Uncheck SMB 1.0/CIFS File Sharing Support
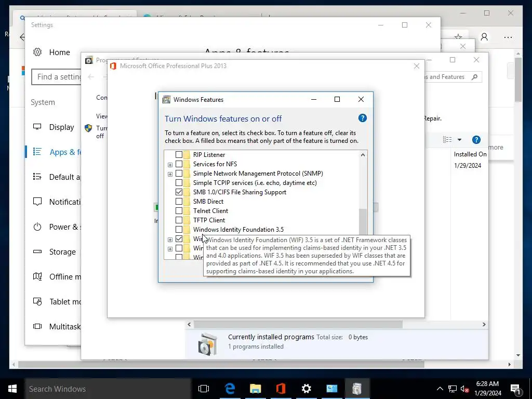 point(179,192)
